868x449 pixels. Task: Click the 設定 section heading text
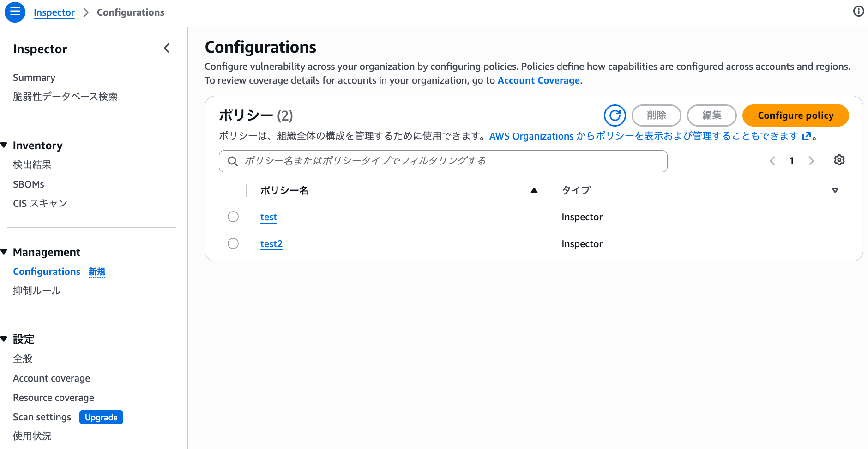click(24, 339)
